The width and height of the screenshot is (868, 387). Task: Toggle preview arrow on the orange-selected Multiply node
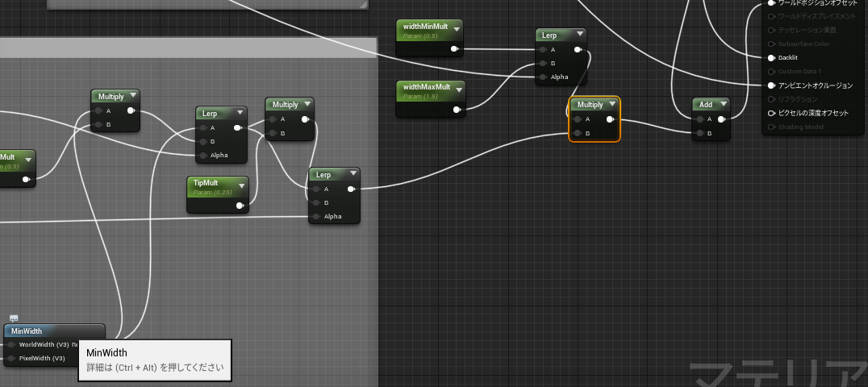[x=612, y=104]
